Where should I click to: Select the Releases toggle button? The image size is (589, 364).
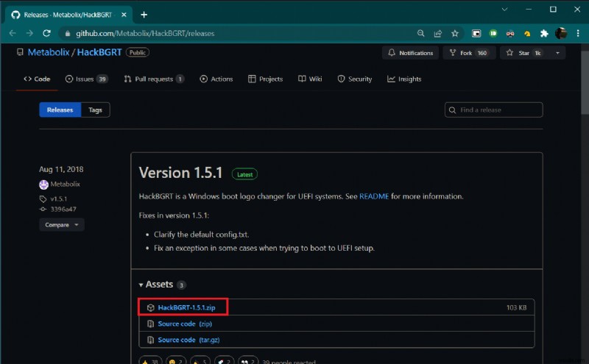click(60, 110)
